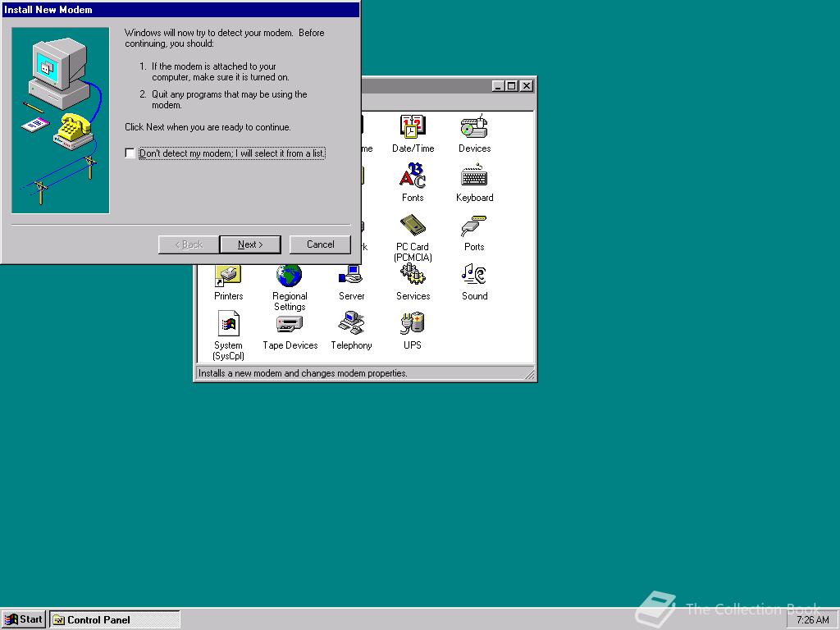Click the "Telephony" label text
The height and width of the screenshot is (630, 840).
(351, 345)
